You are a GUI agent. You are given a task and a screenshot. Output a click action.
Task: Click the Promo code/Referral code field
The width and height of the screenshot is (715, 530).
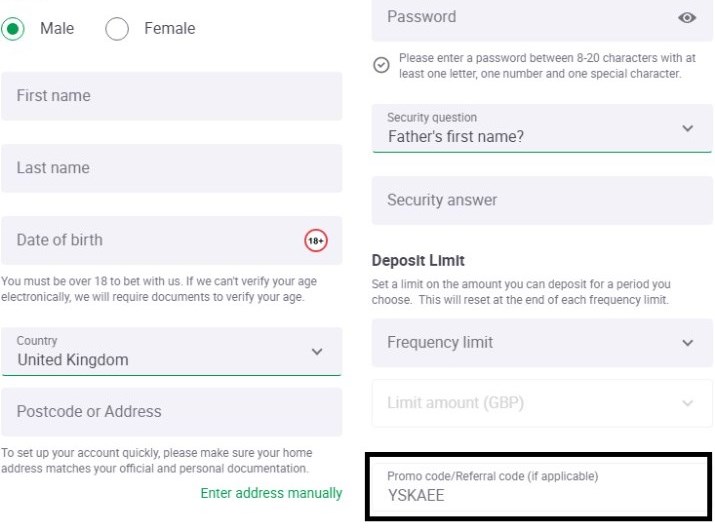[538, 486]
